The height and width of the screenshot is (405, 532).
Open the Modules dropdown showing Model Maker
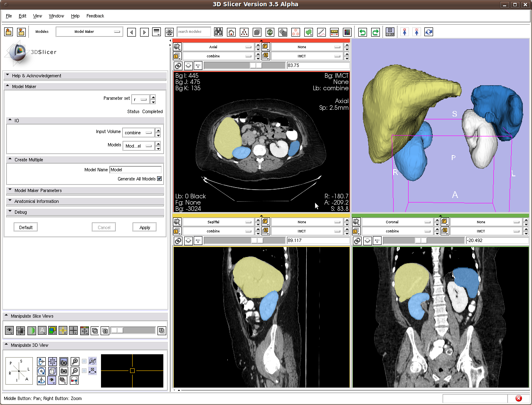coord(89,32)
